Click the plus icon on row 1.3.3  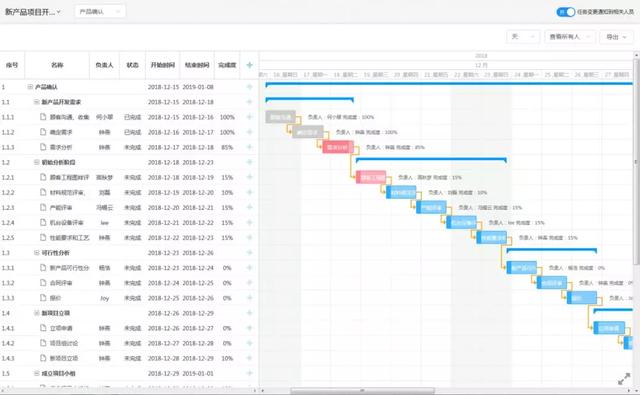(249, 298)
